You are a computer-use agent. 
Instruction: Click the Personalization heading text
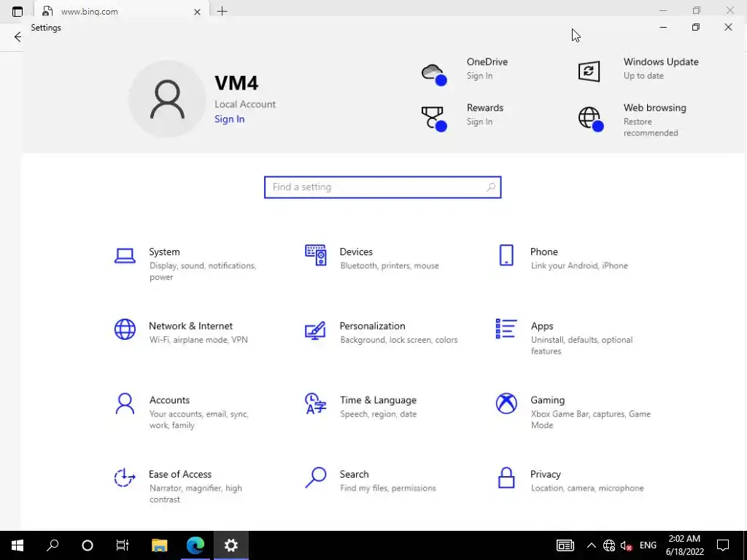coord(372,326)
